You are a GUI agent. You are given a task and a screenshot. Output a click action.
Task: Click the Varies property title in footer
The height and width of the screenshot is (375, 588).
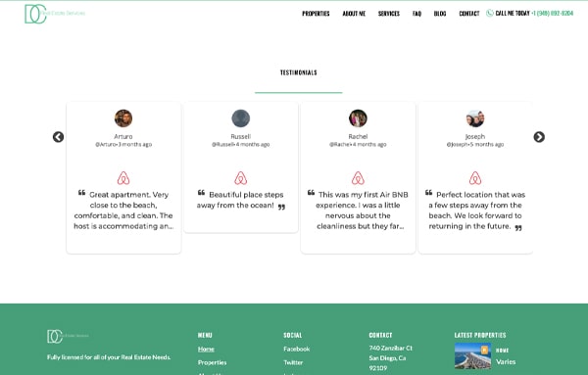(x=506, y=362)
